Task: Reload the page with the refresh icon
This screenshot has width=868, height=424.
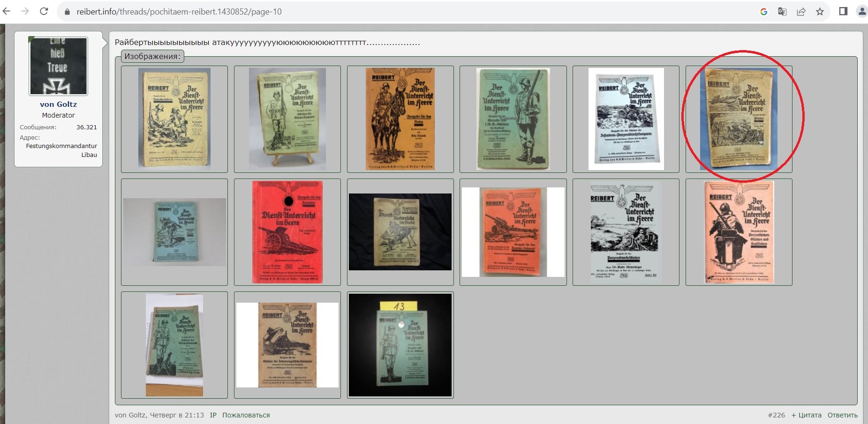Action: click(x=44, y=11)
